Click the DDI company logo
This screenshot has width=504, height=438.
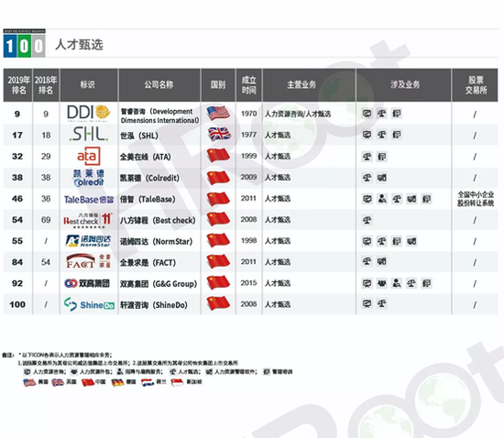[88, 114]
